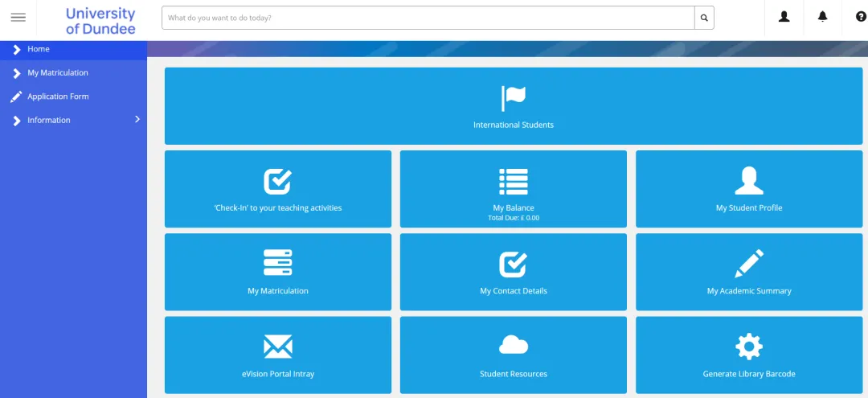Viewport: 868px width, 398px height.
Task: Expand the Information submenu arrow
Action: [137, 119]
